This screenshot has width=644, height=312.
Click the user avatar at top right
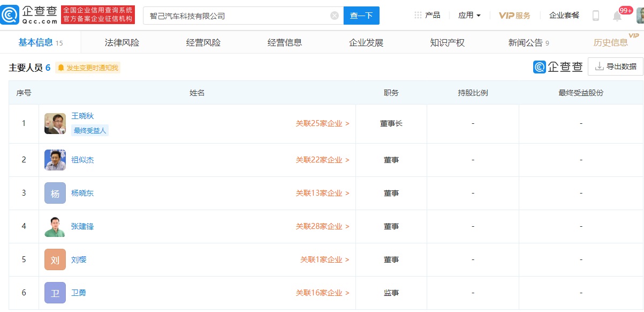pos(640,16)
